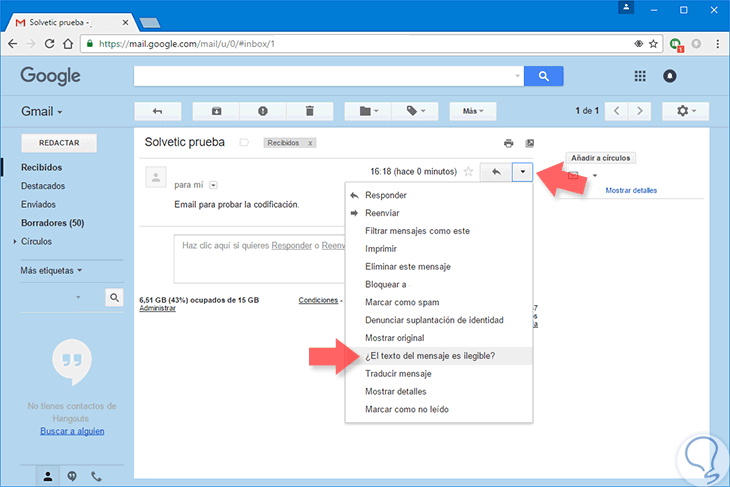
Task: Open the browser home page icon
Action: [68, 44]
